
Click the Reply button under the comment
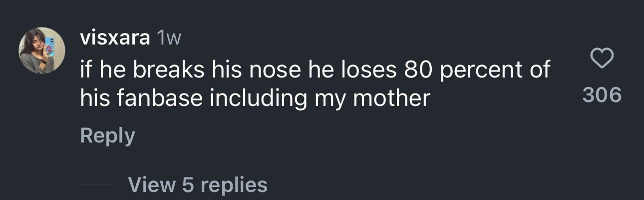click(x=107, y=135)
